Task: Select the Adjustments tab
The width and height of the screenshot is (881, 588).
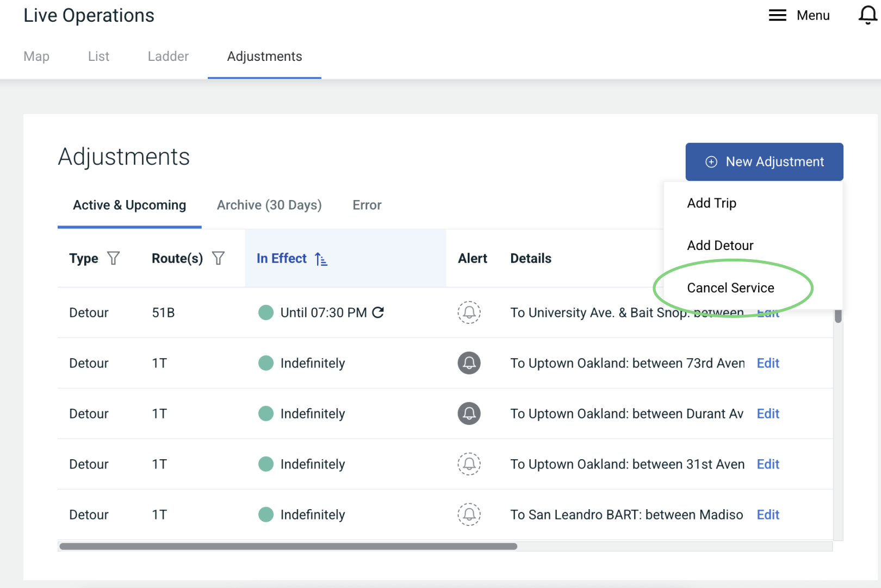Action: tap(264, 57)
